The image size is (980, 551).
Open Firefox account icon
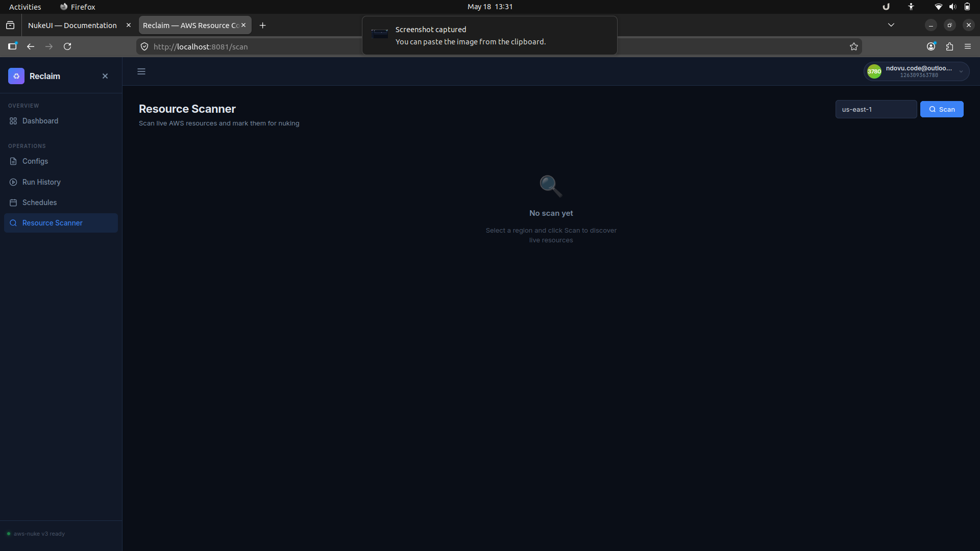pyautogui.click(x=931, y=46)
